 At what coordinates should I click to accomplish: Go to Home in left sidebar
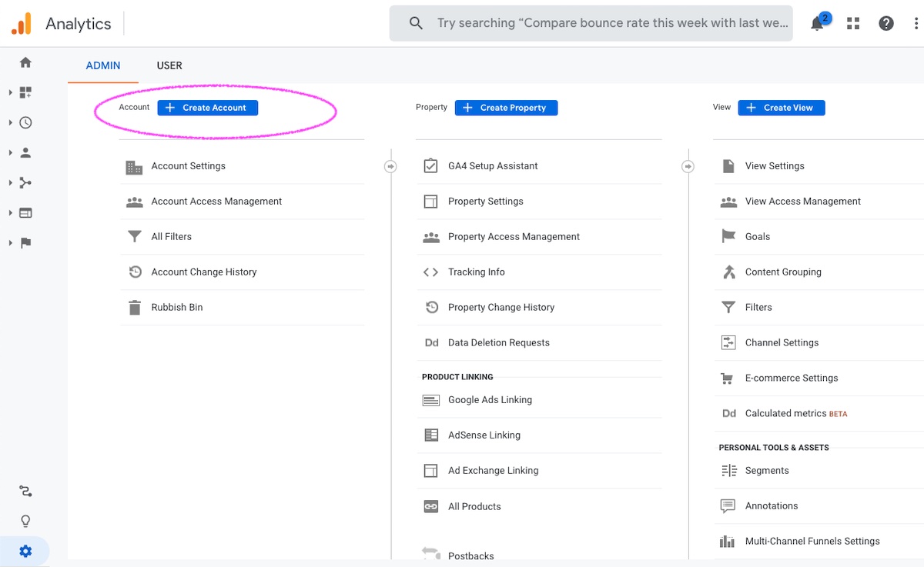pos(25,62)
